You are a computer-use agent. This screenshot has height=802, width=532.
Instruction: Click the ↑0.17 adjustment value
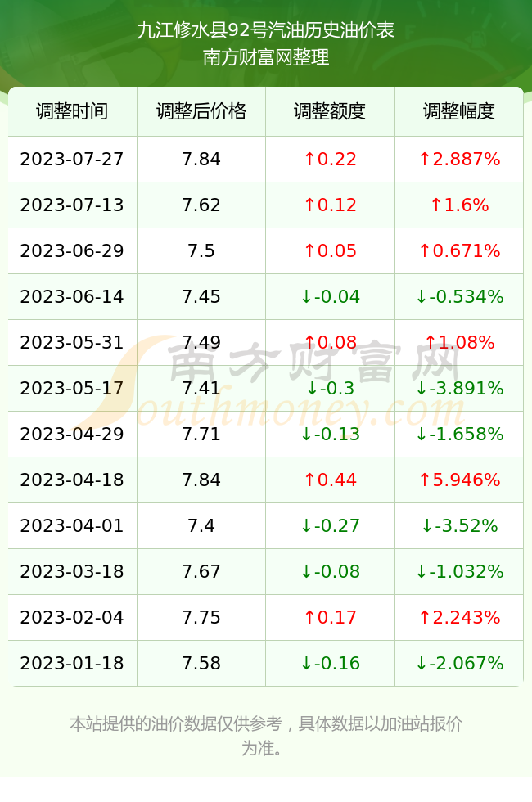pyautogui.click(x=330, y=617)
